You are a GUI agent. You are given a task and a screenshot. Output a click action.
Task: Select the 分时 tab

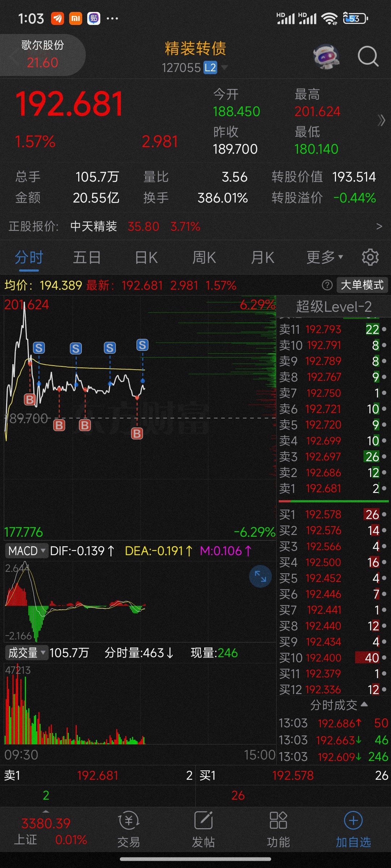(x=29, y=258)
